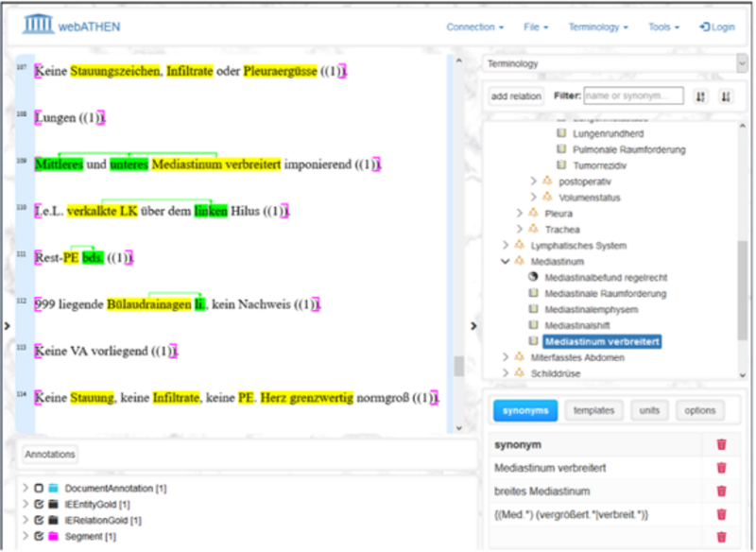Toggle the Segment layer checkbox
The width and height of the screenshot is (756, 552).
click(x=39, y=536)
